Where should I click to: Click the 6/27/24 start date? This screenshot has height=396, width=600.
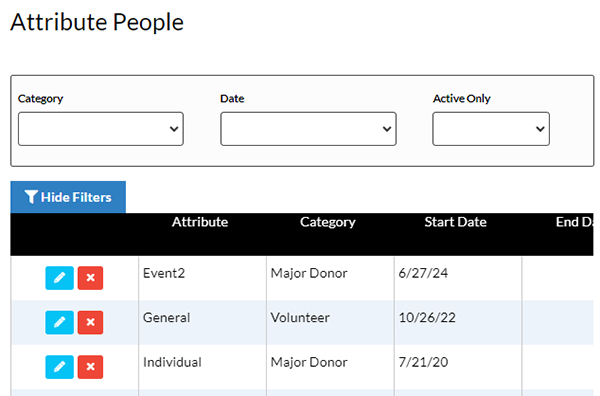423,273
